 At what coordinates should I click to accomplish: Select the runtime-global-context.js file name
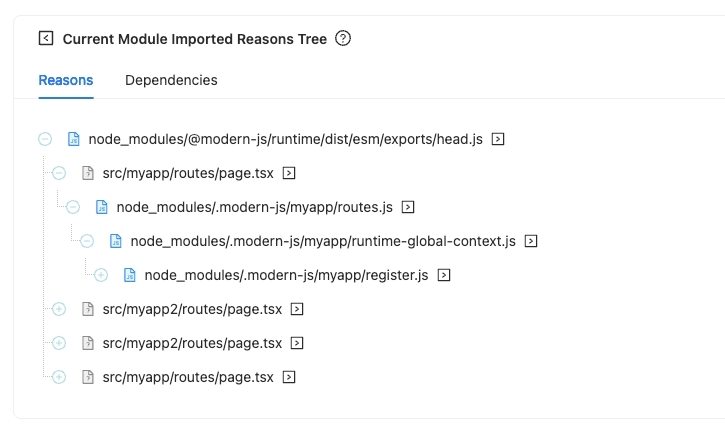pyautogui.click(x=323, y=241)
